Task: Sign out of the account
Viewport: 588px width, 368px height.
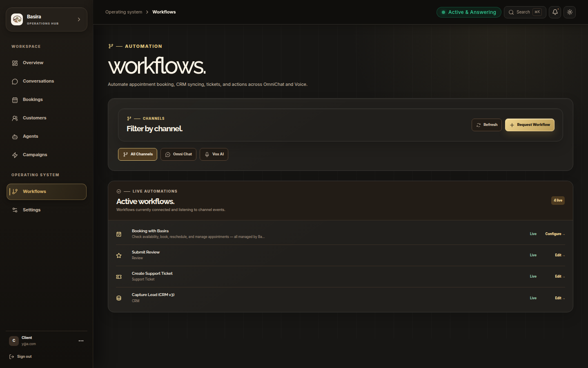Action: 20,357
